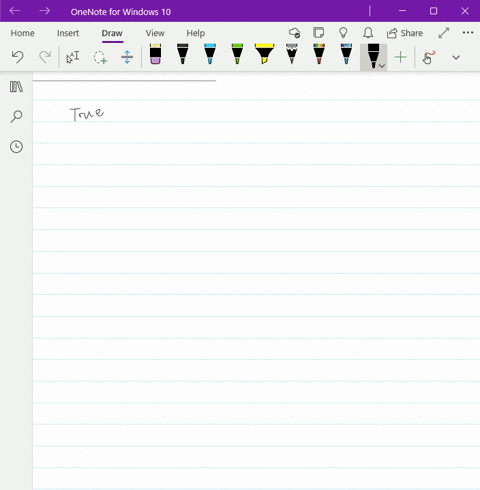The height and width of the screenshot is (490, 480).
Task: Toggle full screen mode arrow
Action: tap(444, 33)
